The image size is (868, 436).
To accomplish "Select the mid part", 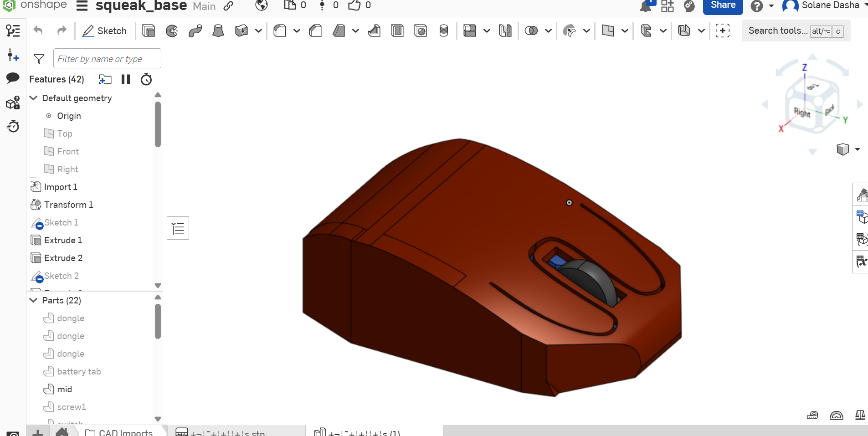I will click(x=64, y=389).
